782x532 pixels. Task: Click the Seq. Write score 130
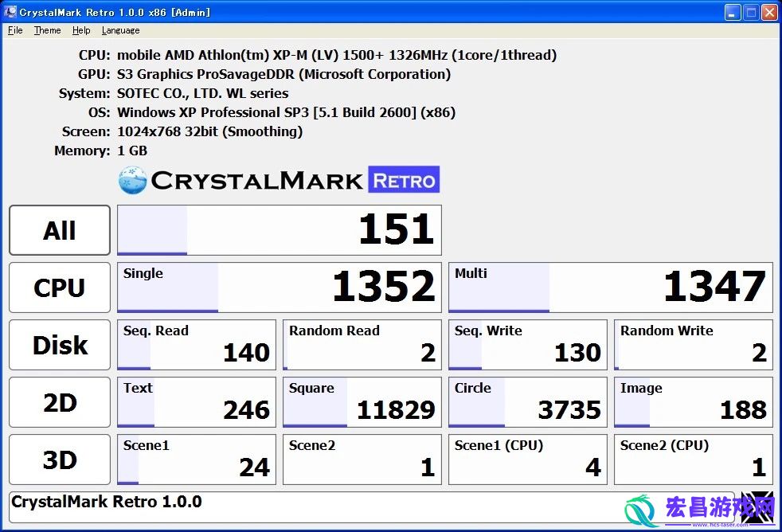[x=528, y=345]
